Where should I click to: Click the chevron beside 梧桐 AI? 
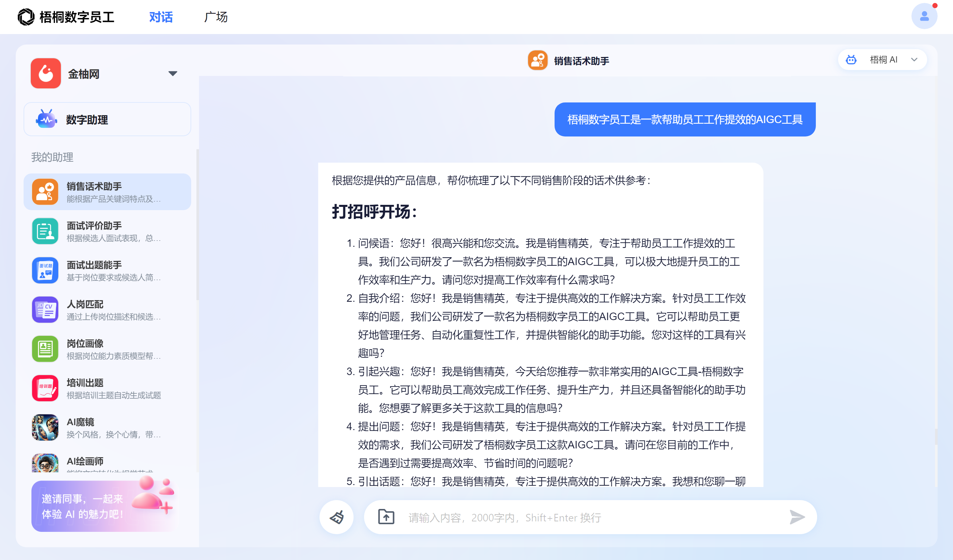[914, 60]
